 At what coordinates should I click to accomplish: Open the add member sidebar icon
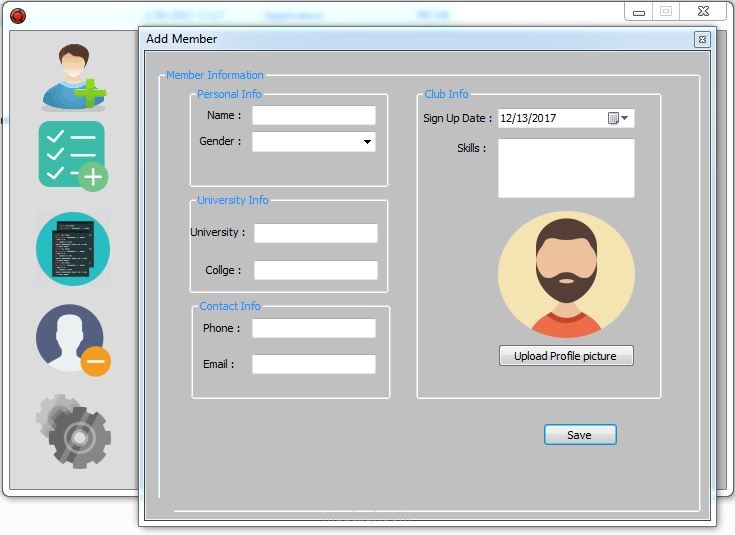[74, 77]
